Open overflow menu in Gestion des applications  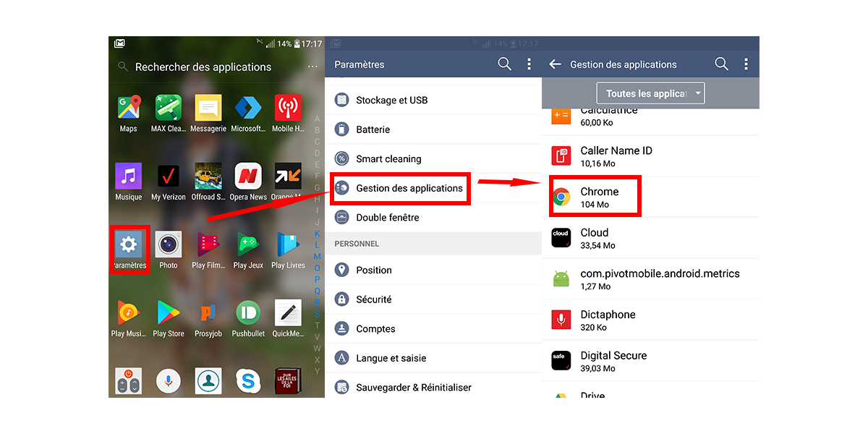pos(746,64)
